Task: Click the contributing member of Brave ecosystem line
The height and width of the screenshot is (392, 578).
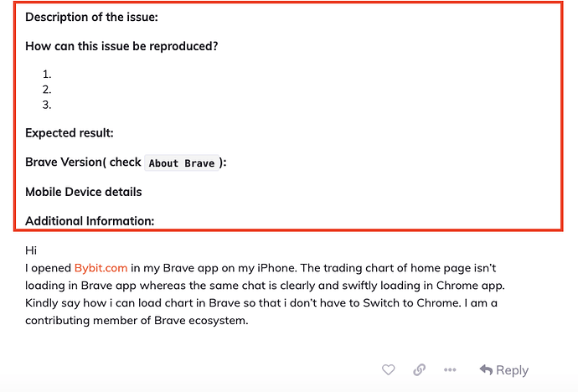Action: 137,320
